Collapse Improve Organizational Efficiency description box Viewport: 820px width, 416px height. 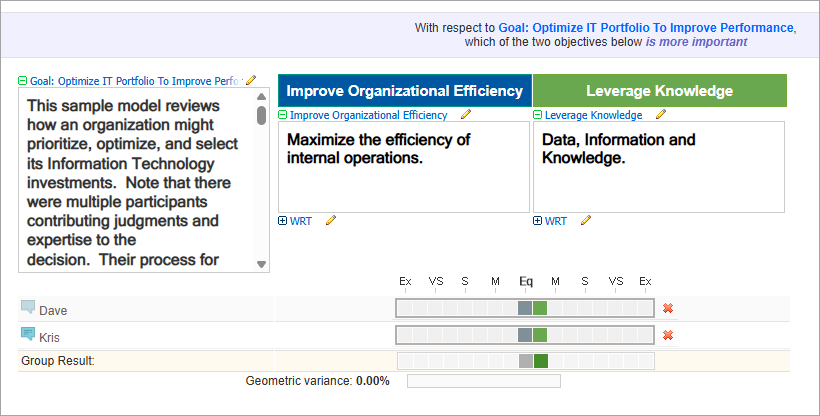pos(283,116)
